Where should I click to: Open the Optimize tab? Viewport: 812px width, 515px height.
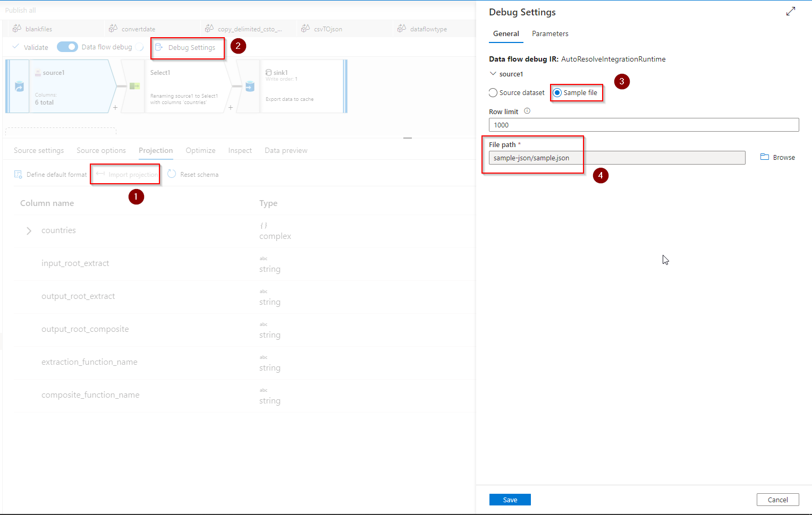(200, 150)
